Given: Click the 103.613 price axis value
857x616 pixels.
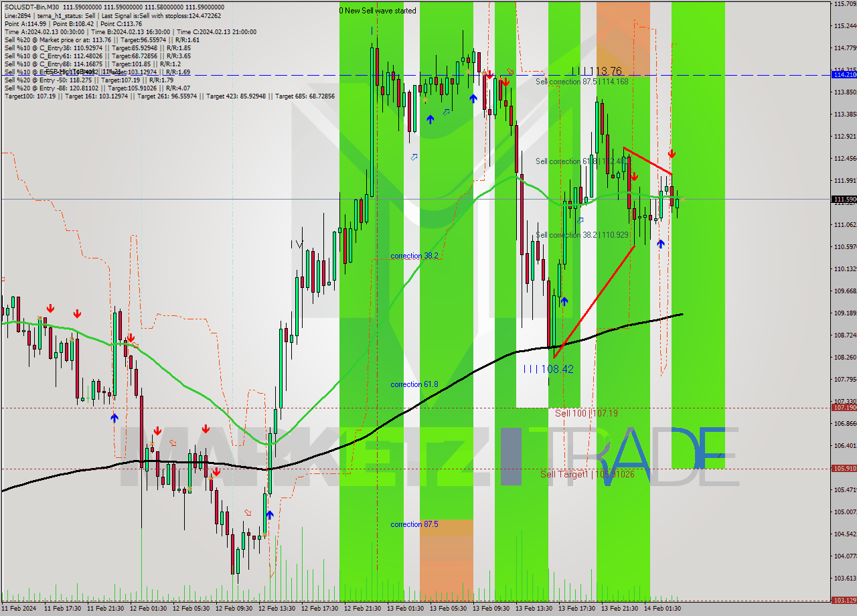Looking at the screenshot, I should (x=845, y=578).
